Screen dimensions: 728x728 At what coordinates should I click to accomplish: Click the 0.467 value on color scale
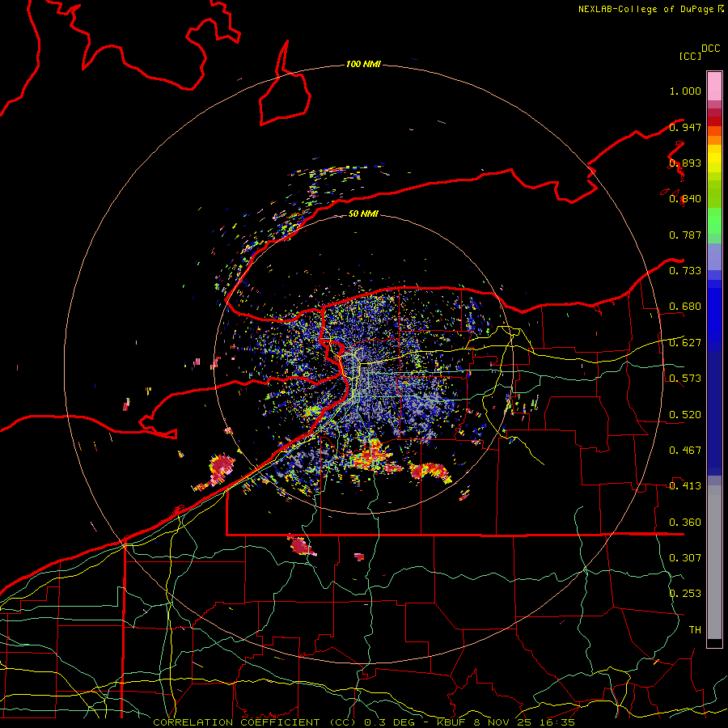coord(685,450)
